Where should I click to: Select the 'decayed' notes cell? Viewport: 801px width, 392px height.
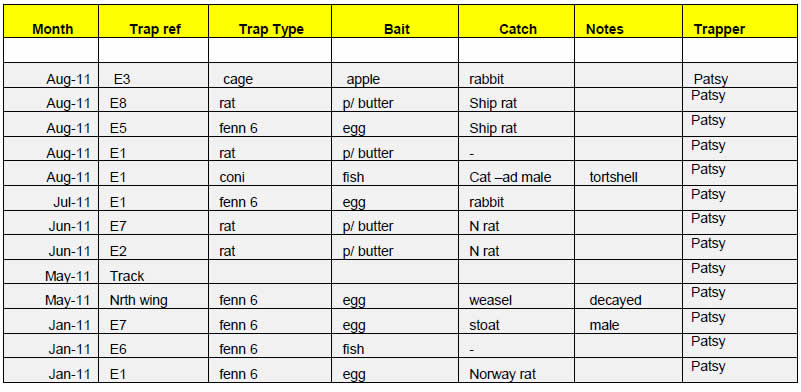point(628,296)
